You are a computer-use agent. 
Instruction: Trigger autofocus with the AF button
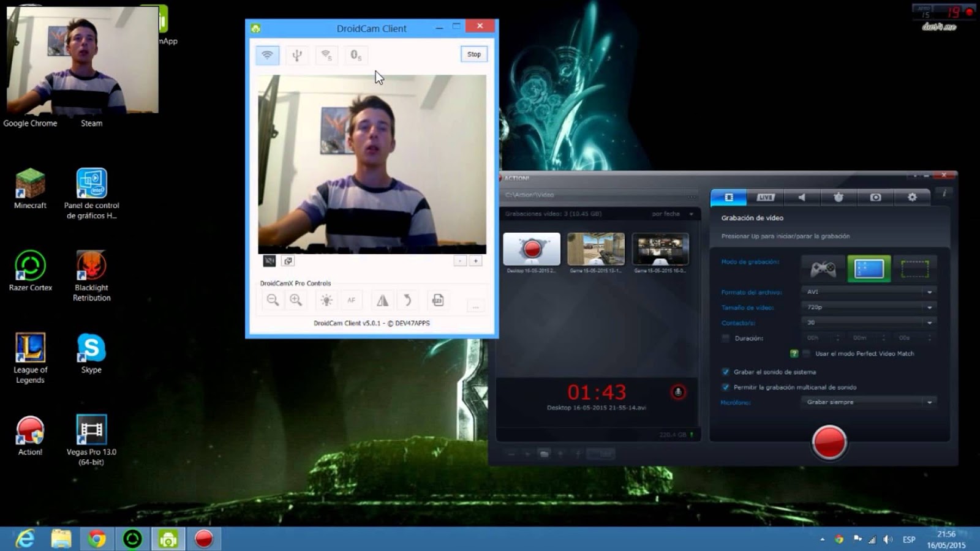pos(351,300)
